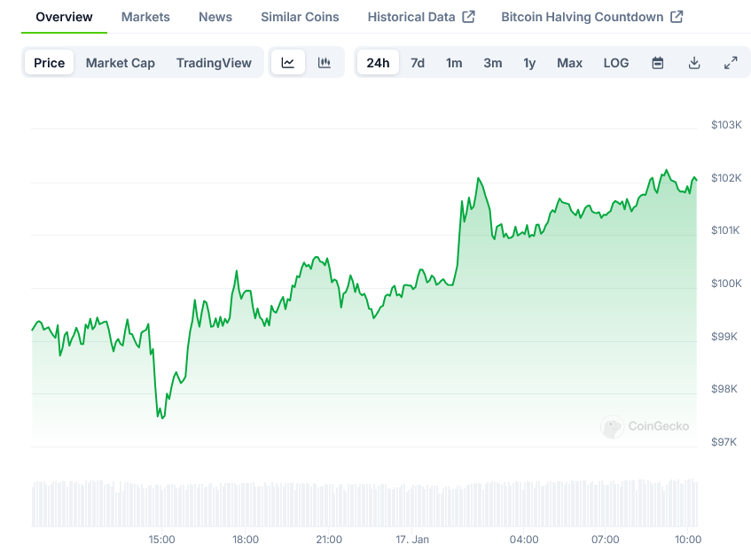Switch chart to Market Cap
The height and width of the screenshot is (560, 751).
click(121, 63)
